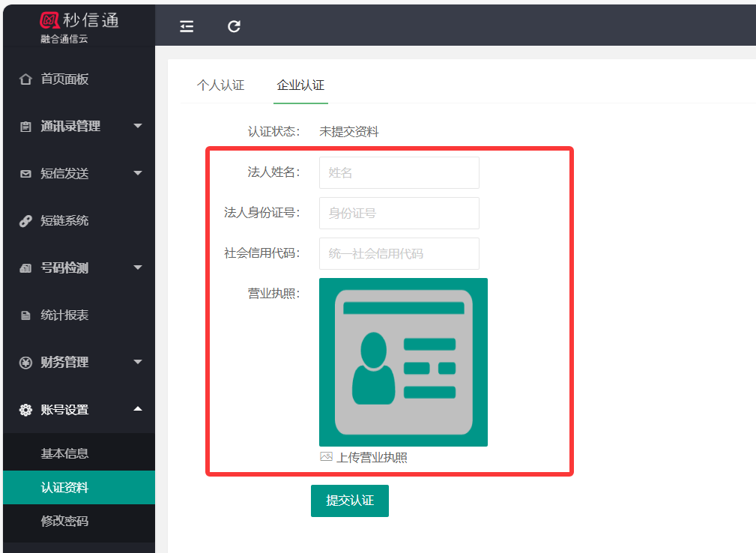Click the 营业执照 placeholder image
This screenshot has width=756, height=553.
pyautogui.click(x=403, y=362)
